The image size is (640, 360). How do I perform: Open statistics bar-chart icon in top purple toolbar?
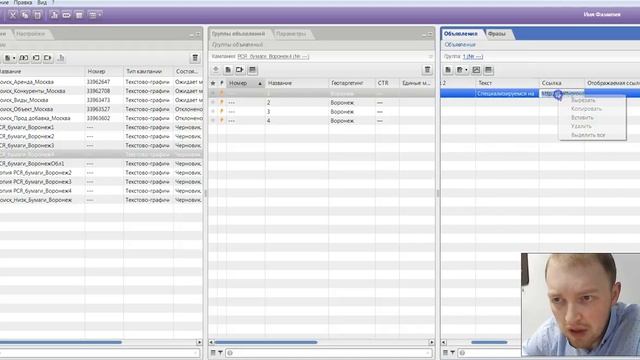(54, 15)
